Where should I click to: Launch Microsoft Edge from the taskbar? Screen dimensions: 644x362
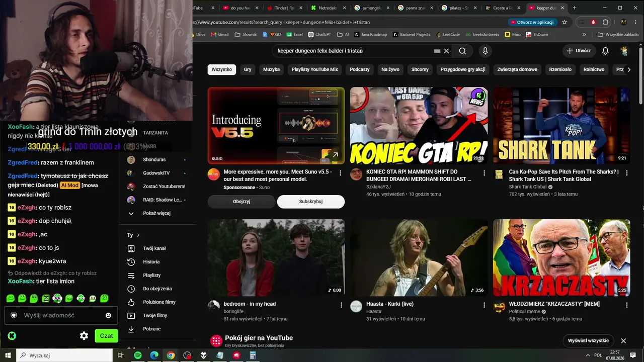click(x=154, y=355)
